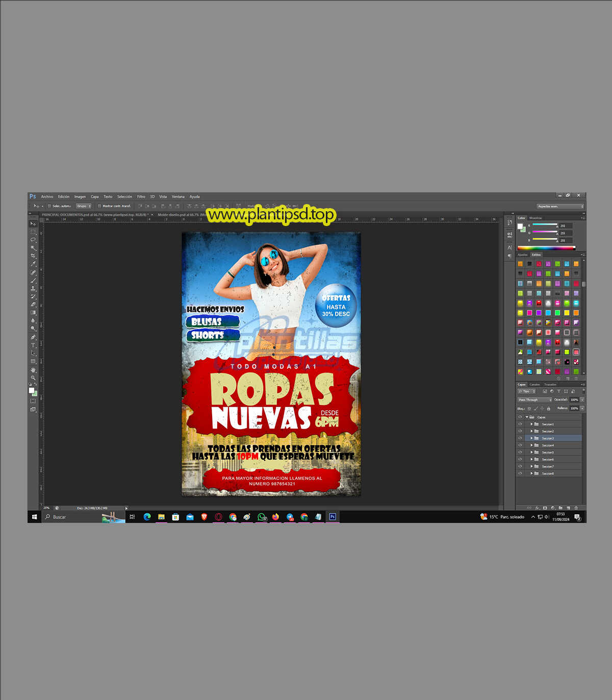Collapse the Capas parent group
Image resolution: width=612 pixels, height=700 pixels.
pos(527,417)
